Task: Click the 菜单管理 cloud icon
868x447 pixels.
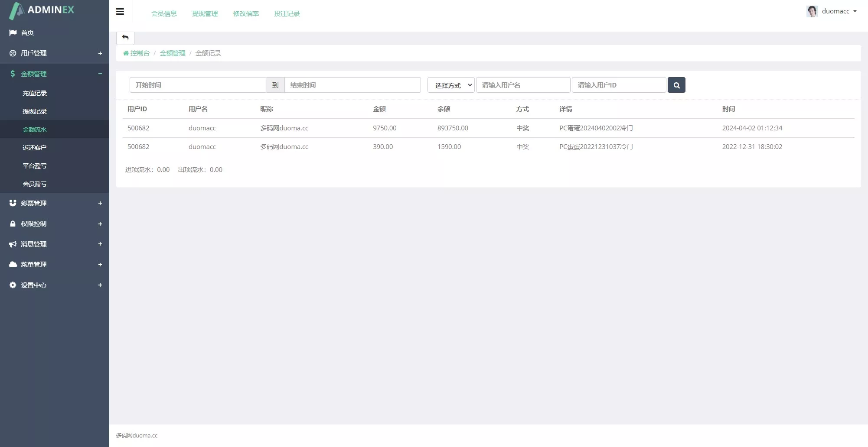Action: coord(12,264)
